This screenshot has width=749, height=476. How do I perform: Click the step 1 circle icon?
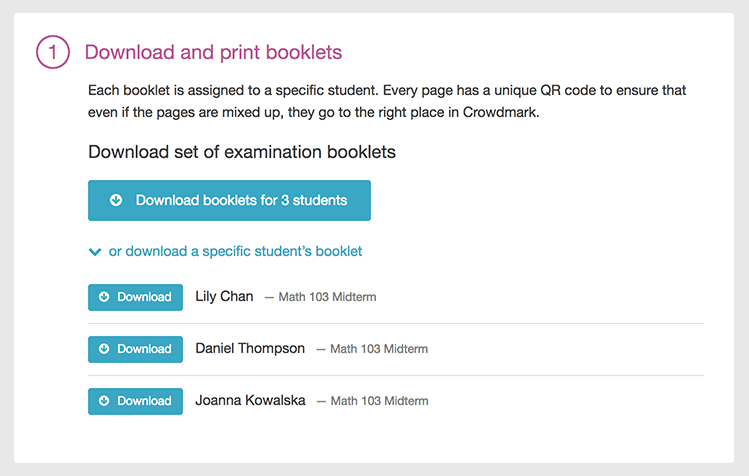click(53, 52)
